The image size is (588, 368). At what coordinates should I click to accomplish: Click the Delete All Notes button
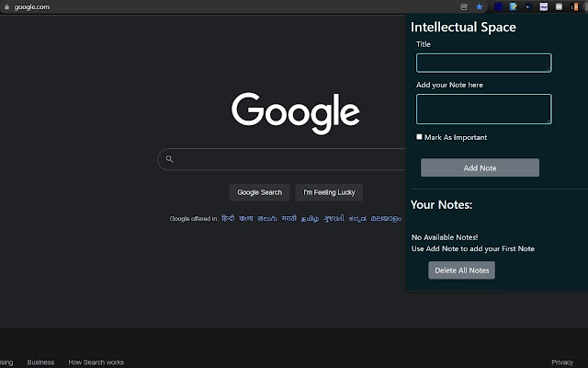[x=461, y=270]
